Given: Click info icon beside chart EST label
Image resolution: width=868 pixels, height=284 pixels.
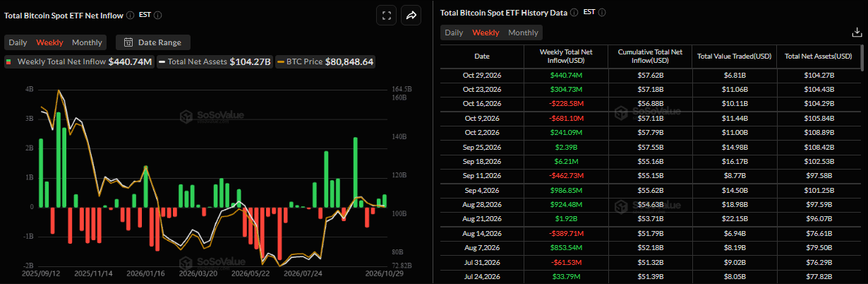Looking at the screenshot, I should pos(158,15).
